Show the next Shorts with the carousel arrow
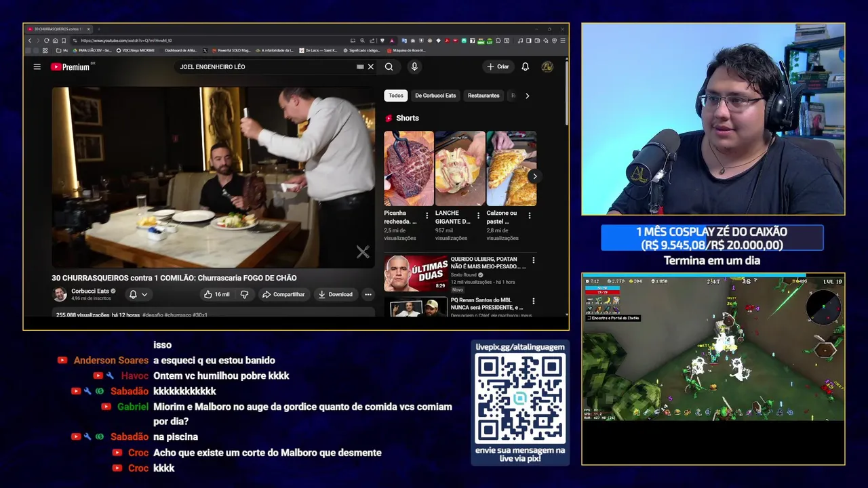868x488 pixels. 534,176
